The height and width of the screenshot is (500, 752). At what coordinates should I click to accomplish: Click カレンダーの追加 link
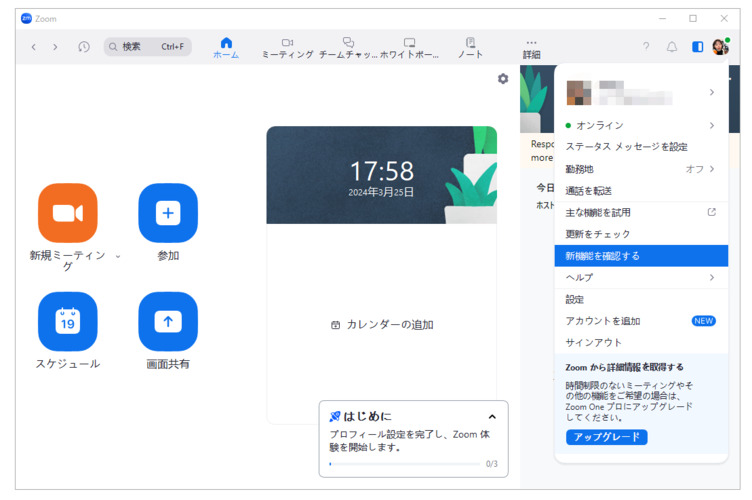coord(382,325)
